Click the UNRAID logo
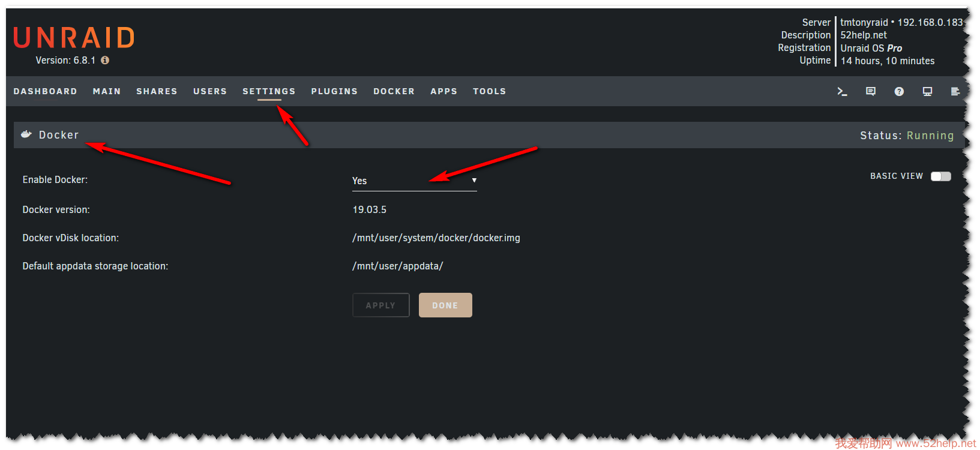The height and width of the screenshot is (450, 980). click(x=74, y=38)
